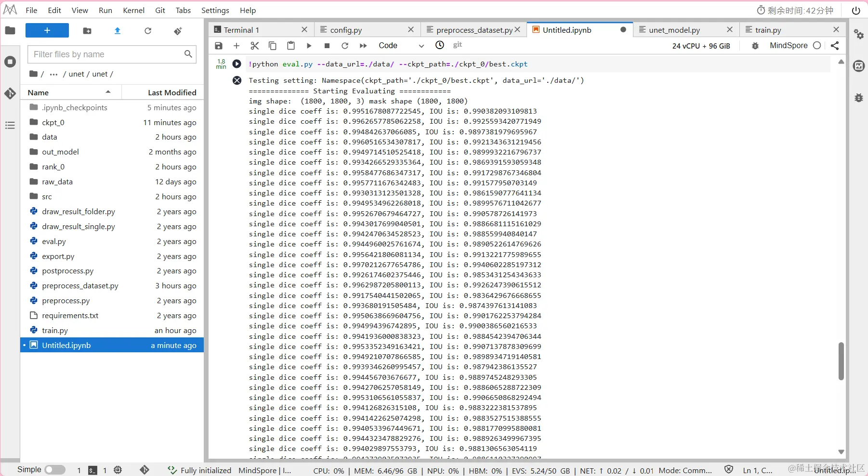Open the Settings menu
Viewport: 868px width, 476px height.
point(215,10)
